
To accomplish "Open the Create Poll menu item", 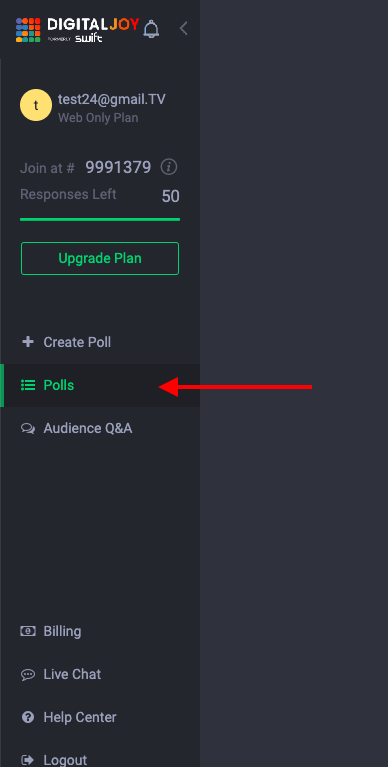I will [100, 342].
